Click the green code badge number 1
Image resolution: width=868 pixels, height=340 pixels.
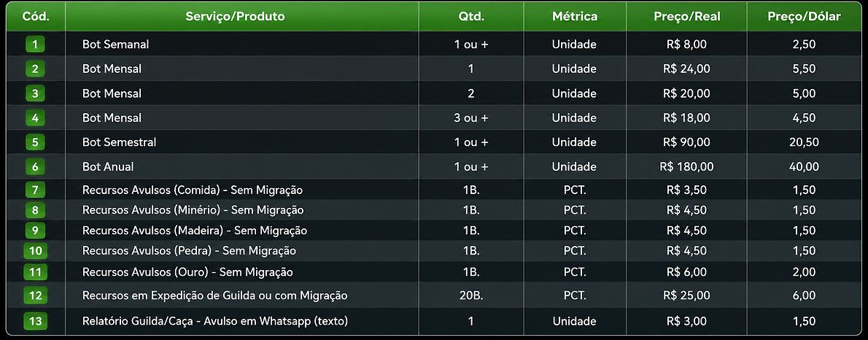click(36, 45)
